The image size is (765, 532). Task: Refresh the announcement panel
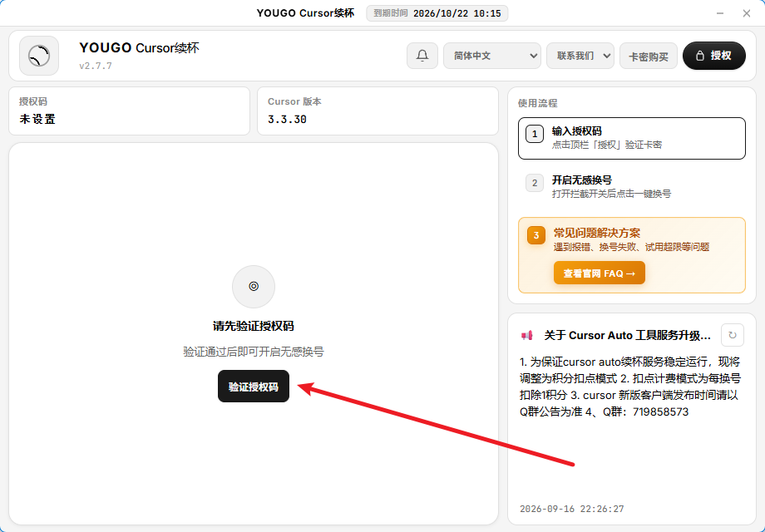(732, 335)
